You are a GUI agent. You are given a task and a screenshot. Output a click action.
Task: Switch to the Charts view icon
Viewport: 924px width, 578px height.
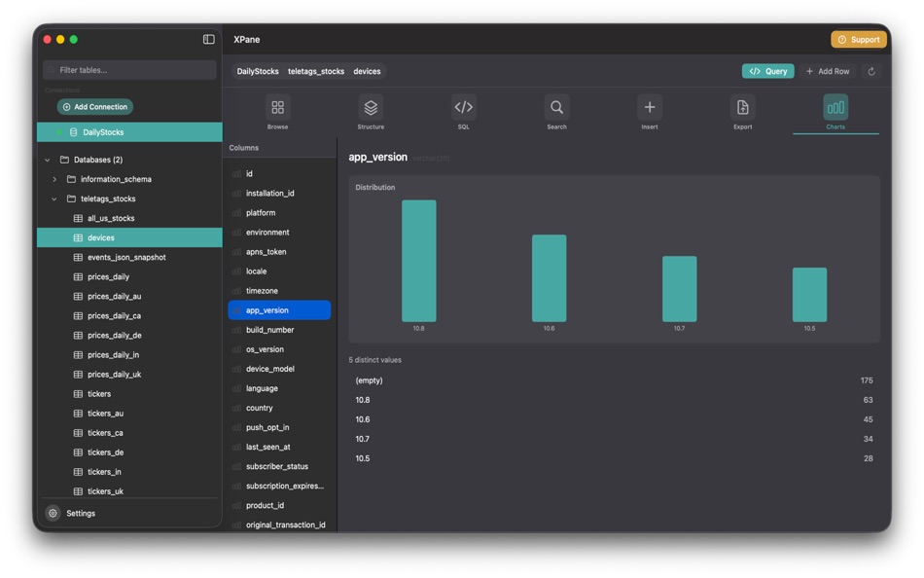(835, 109)
